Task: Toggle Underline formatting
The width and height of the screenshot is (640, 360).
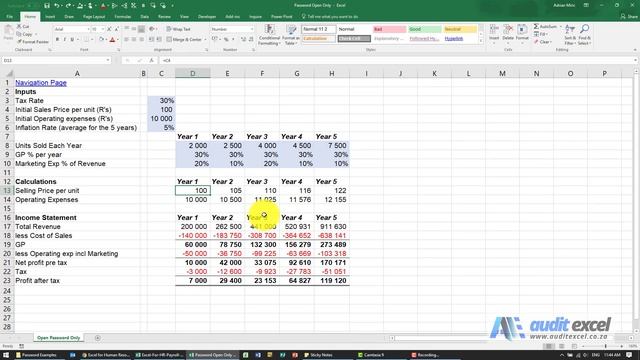Action: point(72,40)
